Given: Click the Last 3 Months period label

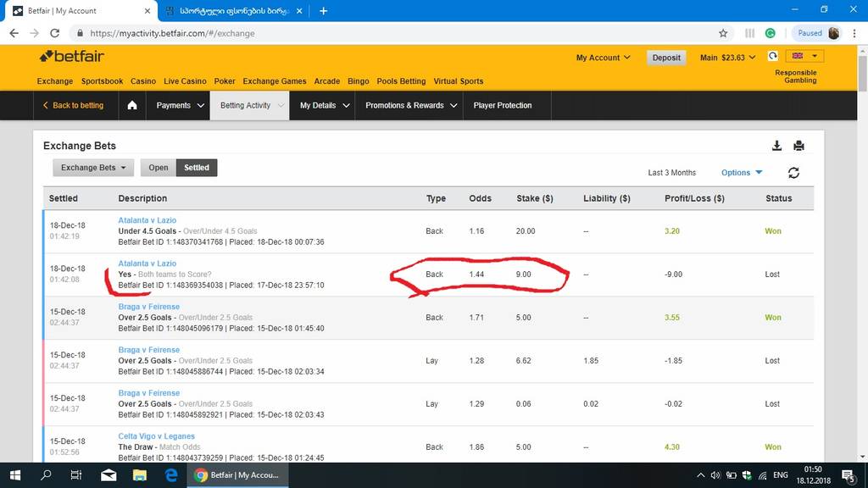Looking at the screenshot, I should (x=671, y=173).
